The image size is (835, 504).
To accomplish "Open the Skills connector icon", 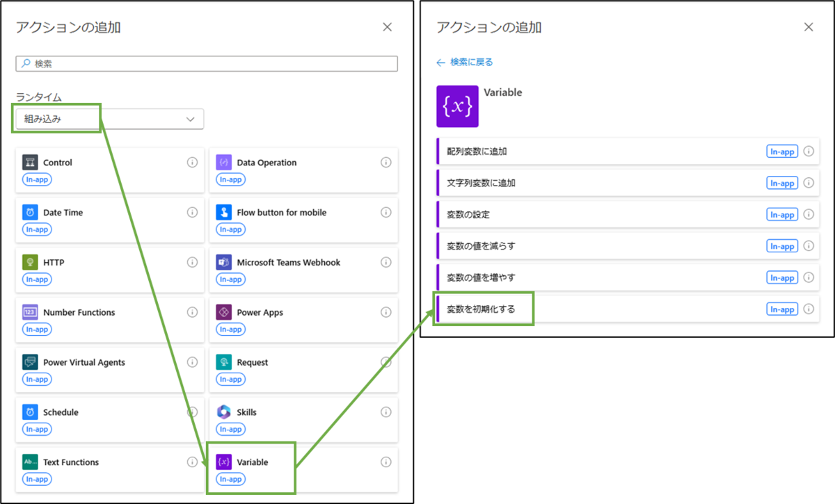I will pyautogui.click(x=223, y=412).
